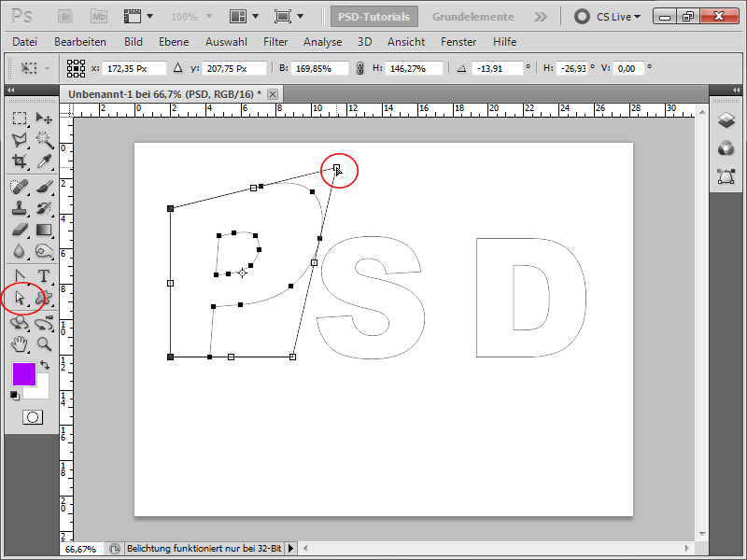This screenshot has height=560, width=747.
Task: Open the Layers panel icon
Action: click(726, 120)
